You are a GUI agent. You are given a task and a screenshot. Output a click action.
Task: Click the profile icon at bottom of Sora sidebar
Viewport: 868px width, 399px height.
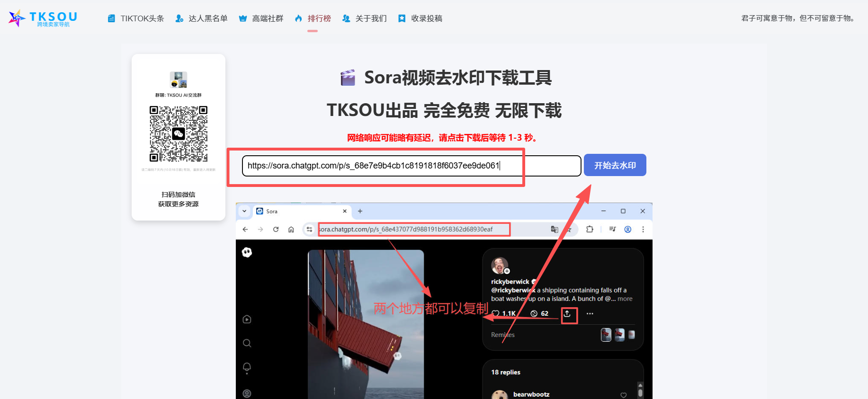coord(247,393)
